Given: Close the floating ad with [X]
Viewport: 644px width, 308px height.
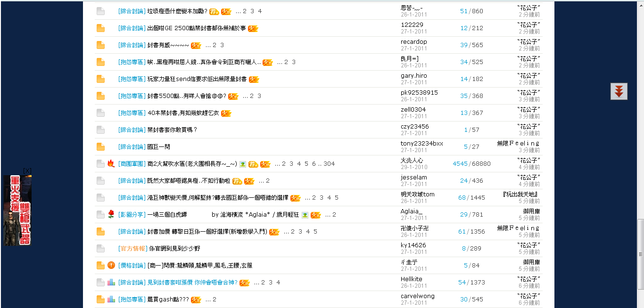Looking at the screenshot, I should pyautogui.click(x=27, y=170).
